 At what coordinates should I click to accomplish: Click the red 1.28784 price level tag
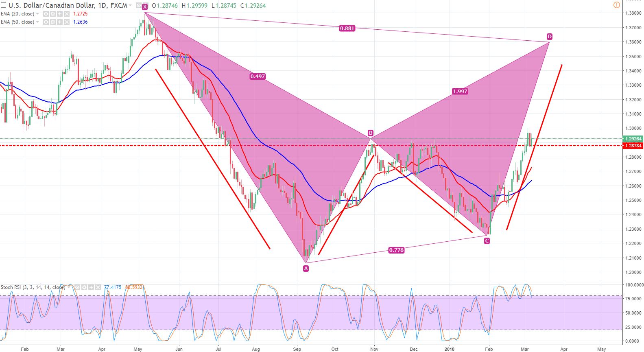633,146
